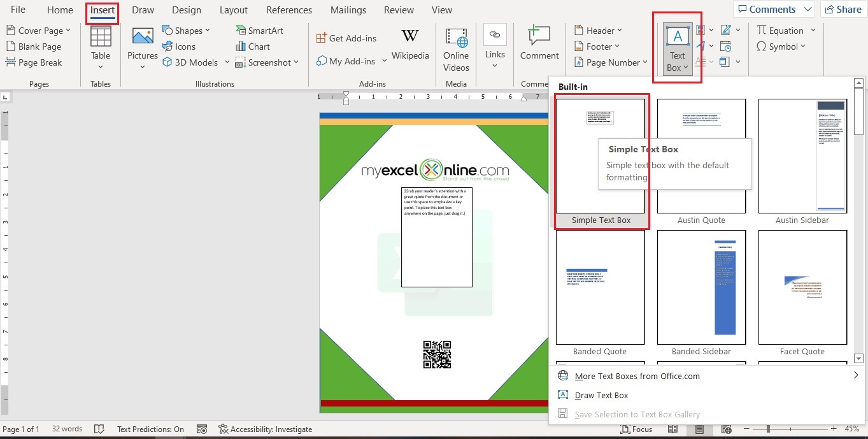Click Accessibility: Investigate in status bar
Viewport: 868px width, 439px height.
(x=265, y=429)
